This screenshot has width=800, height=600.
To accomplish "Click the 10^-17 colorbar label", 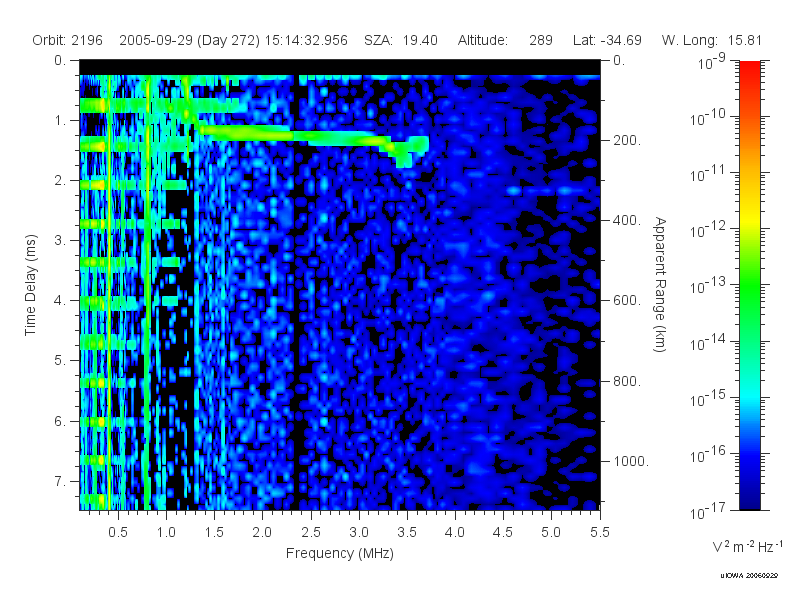I will tap(708, 510).
